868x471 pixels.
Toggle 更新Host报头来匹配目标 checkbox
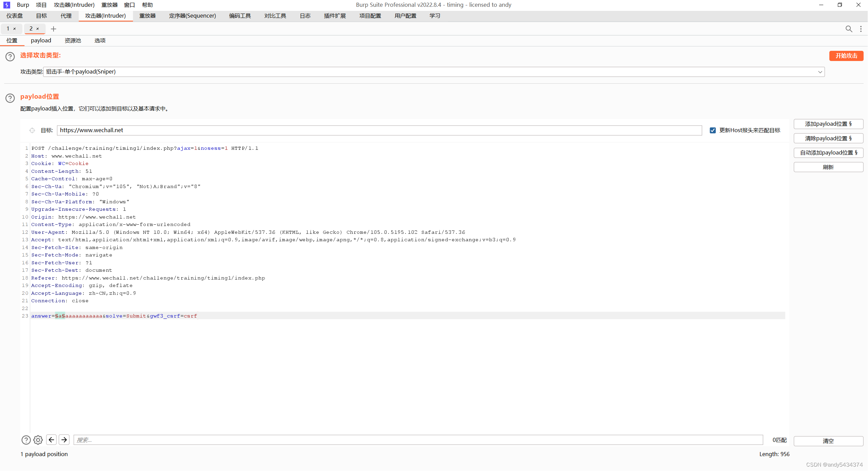(713, 130)
